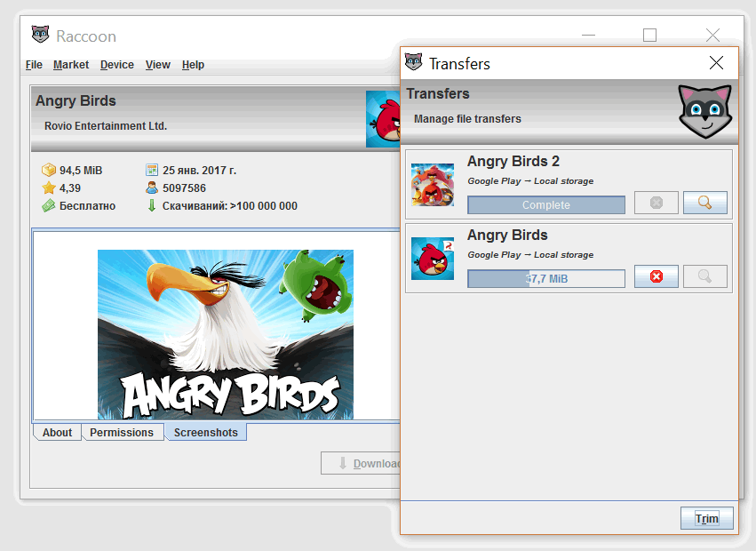Locate the Angry Birds 2 download with the magnifier

coord(704,203)
